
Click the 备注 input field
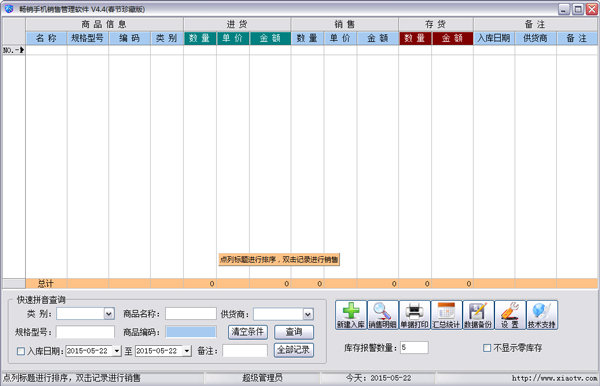coord(245,350)
